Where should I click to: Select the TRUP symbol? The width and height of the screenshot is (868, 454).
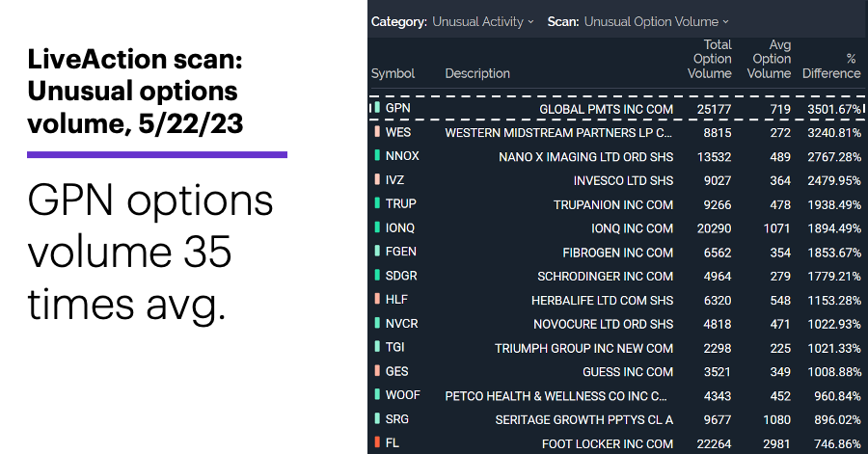pyautogui.click(x=401, y=203)
